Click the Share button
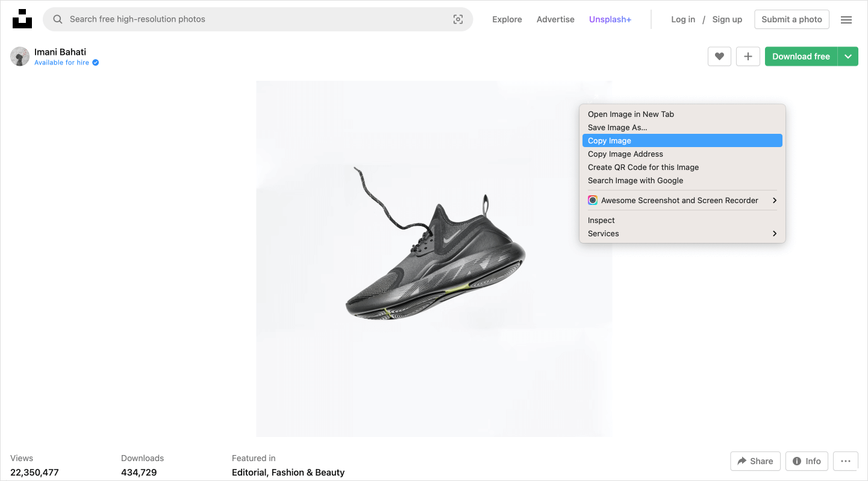 point(755,461)
